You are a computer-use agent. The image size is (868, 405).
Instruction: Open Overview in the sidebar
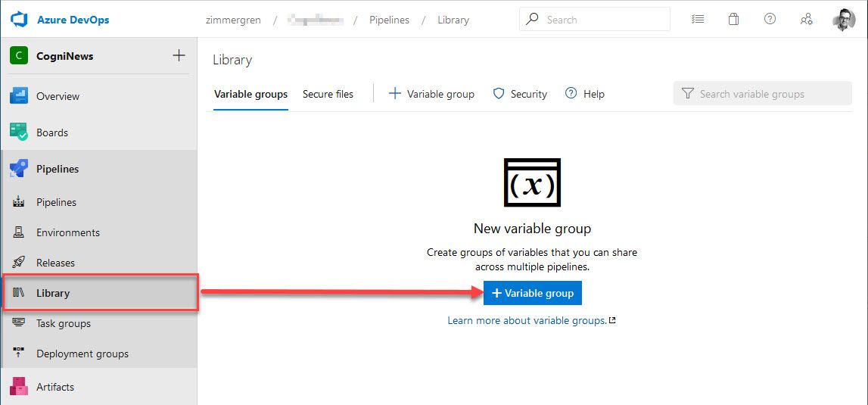coord(58,96)
